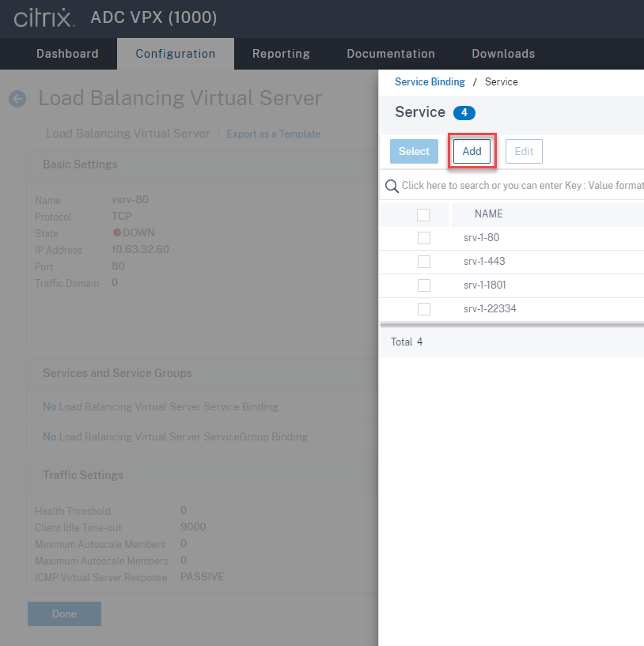Image resolution: width=644 pixels, height=646 pixels.
Task: Click the Citrix logo
Action: pyautogui.click(x=40, y=17)
